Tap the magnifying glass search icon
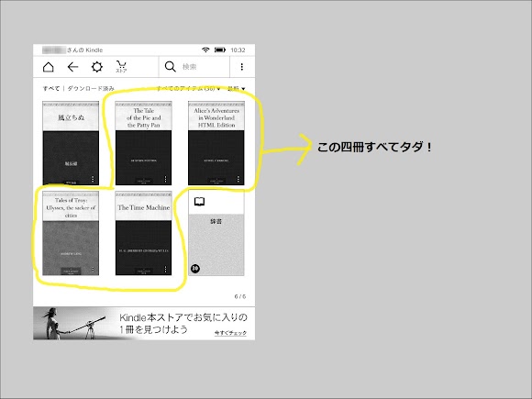The height and width of the screenshot is (399, 532). point(170,67)
